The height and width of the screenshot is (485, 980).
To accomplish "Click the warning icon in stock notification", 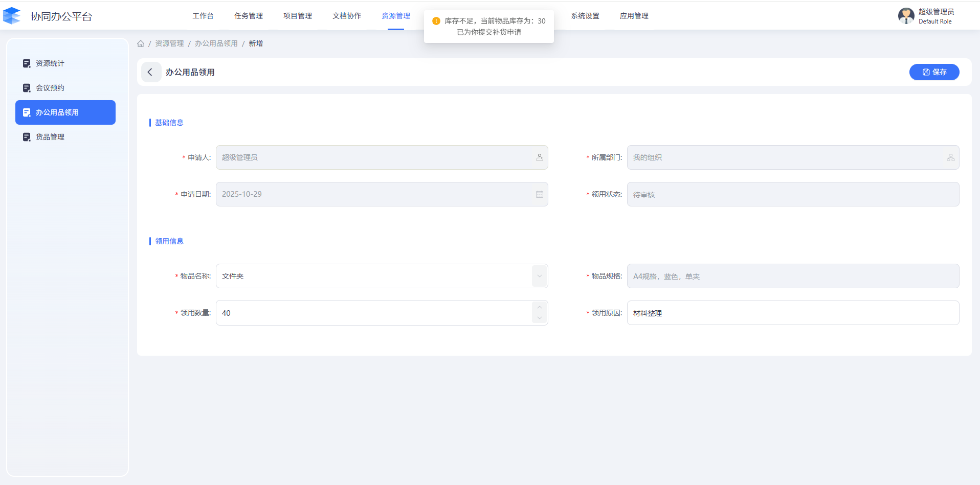I will click(436, 21).
